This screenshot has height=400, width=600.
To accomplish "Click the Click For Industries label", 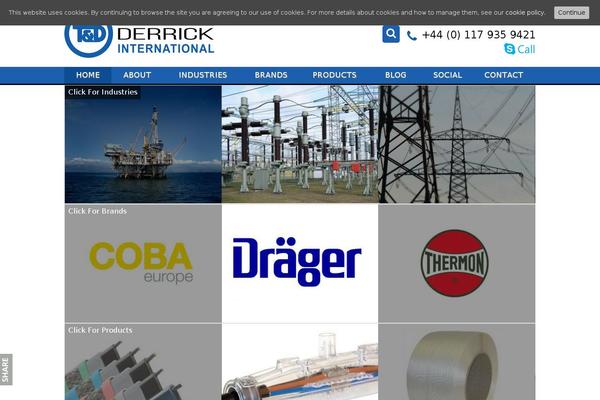I will pyautogui.click(x=103, y=92).
